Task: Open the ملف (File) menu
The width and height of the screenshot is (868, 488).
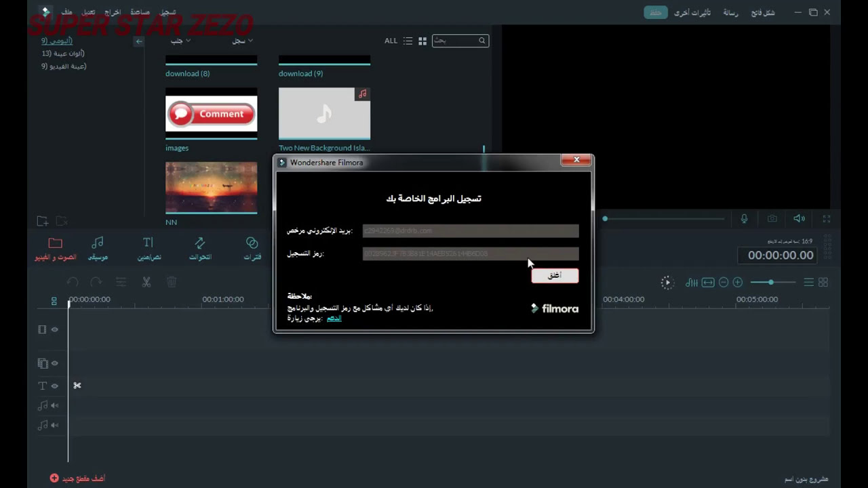Action: click(x=66, y=12)
